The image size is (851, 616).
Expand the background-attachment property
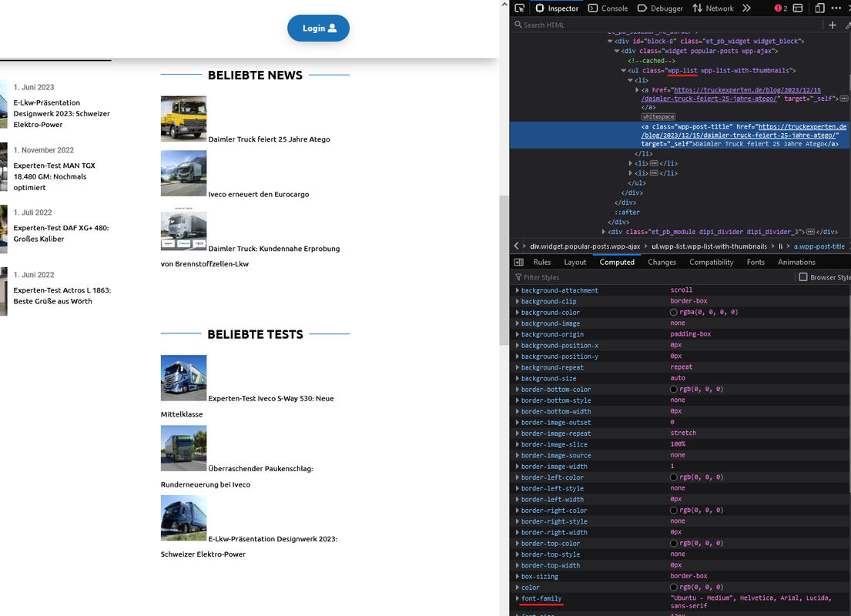pyautogui.click(x=518, y=290)
